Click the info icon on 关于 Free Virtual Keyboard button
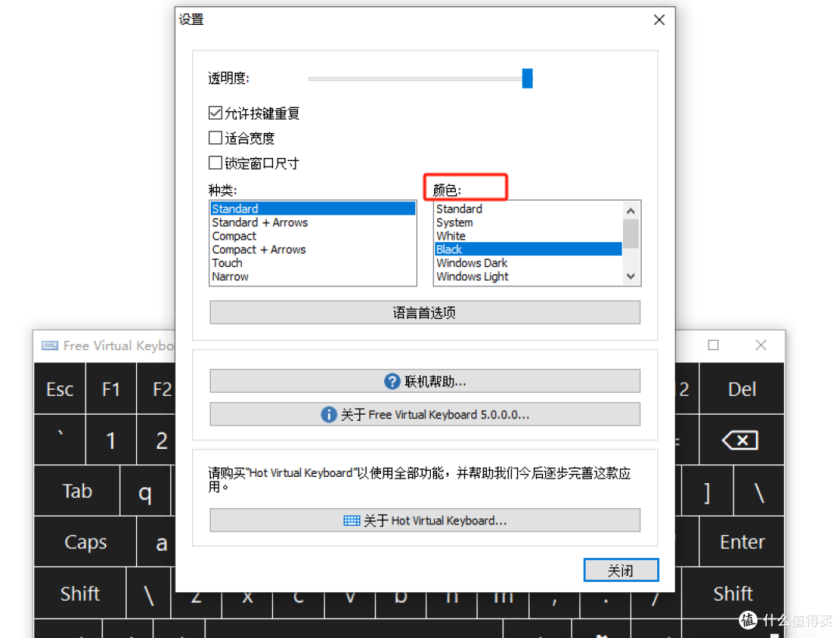This screenshot has height=638, width=840. click(328, 415)
